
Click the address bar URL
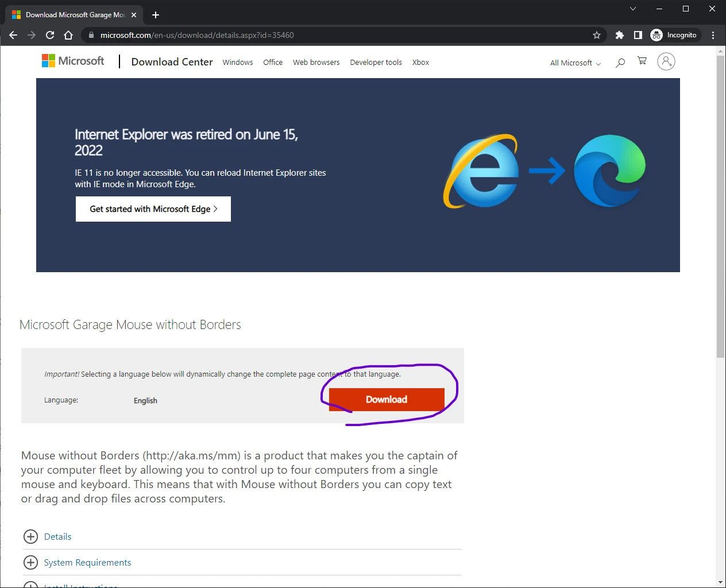197,35
